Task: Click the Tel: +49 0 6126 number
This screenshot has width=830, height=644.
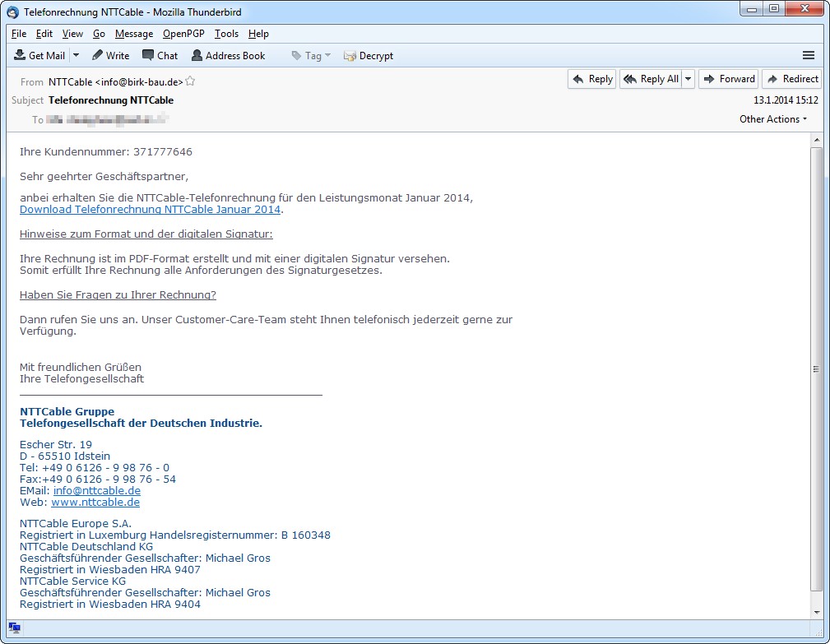Action: (95, 468)
